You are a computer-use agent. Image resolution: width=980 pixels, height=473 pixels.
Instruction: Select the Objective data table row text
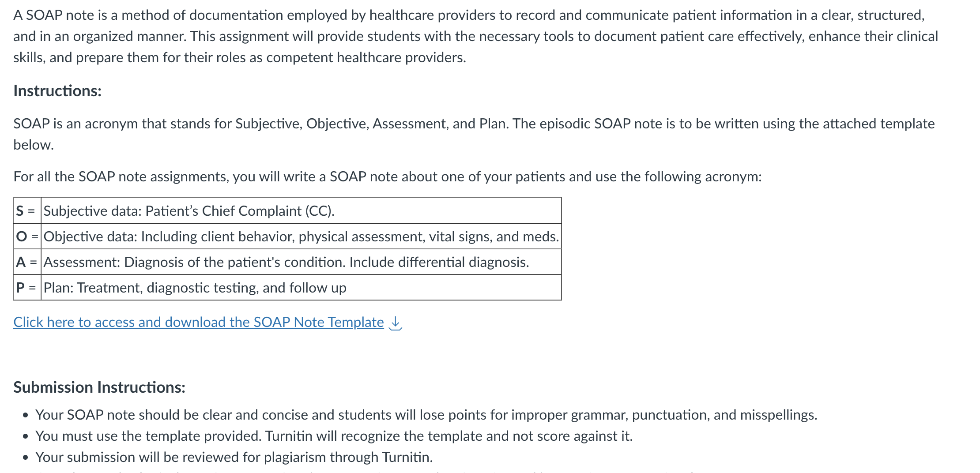[301, 236]
